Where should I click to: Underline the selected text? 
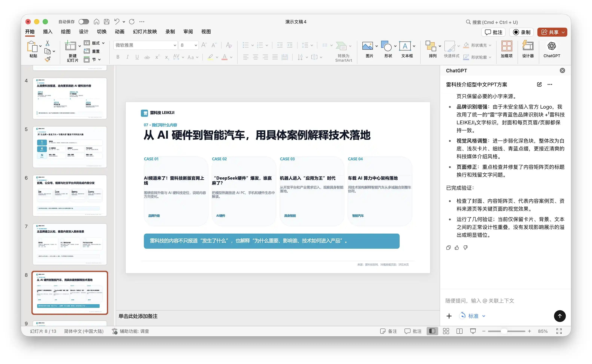click(x=137, y=57)
